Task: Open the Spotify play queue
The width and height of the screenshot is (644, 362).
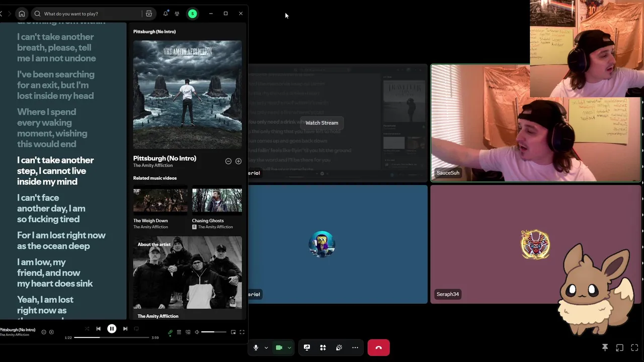Action: coord(179,332)
